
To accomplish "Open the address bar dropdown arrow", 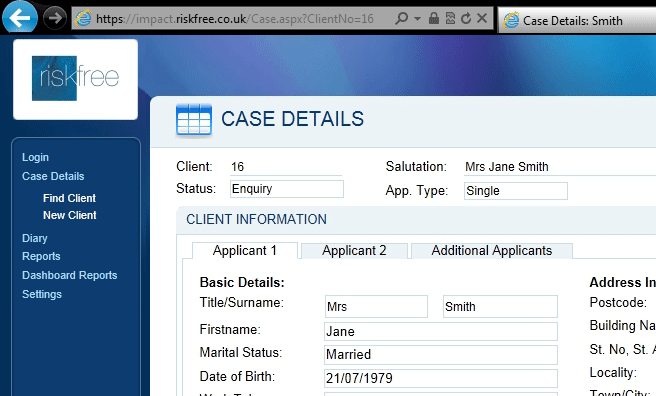I will coord(417,18).
